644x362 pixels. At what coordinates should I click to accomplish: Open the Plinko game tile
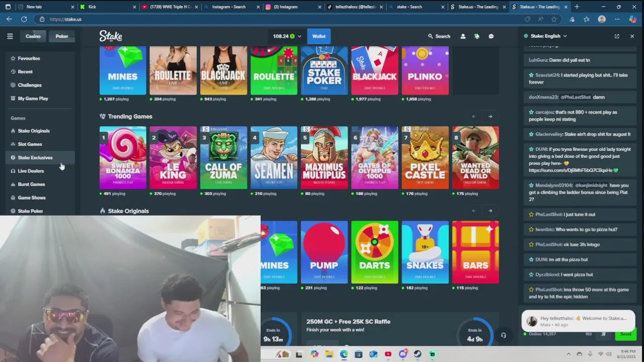pos(425,70)
